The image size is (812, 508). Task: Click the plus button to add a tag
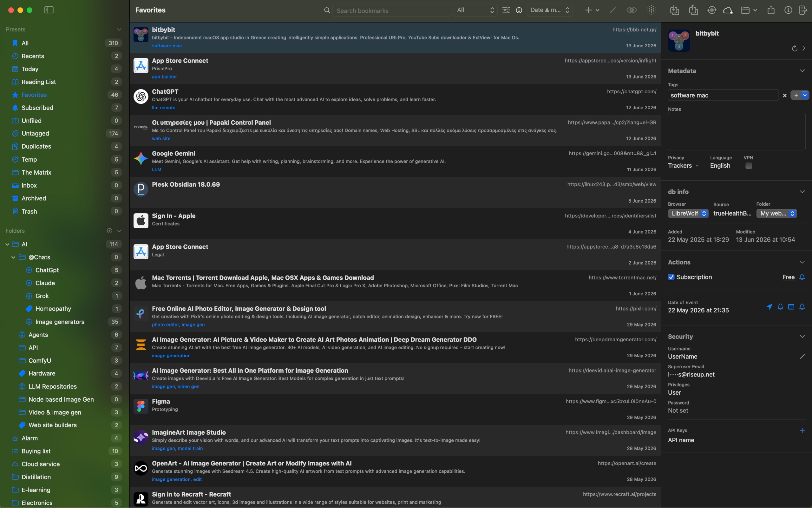click(x=796, y=96)
